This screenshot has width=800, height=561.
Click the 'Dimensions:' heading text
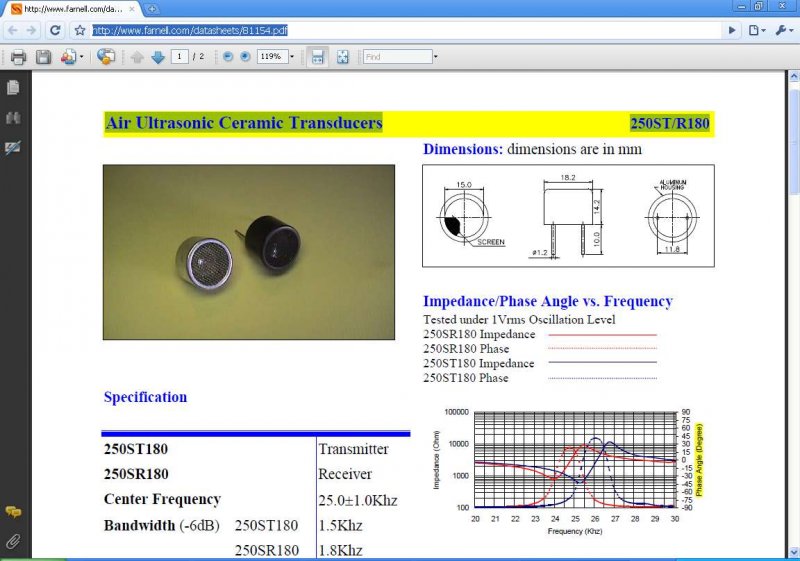pos(463,149)
